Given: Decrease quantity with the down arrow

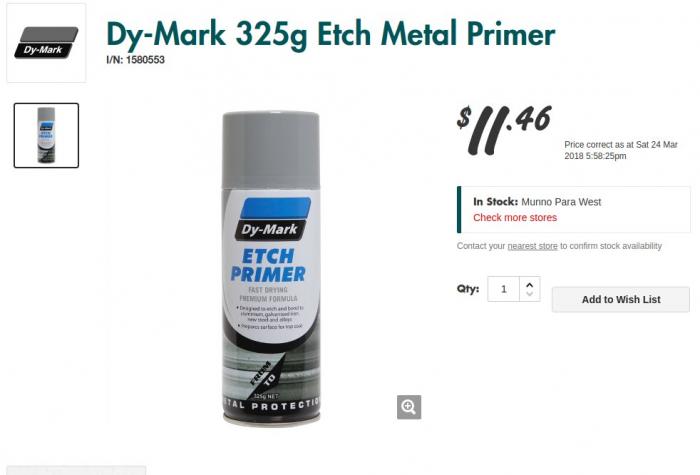Looking at the screenshot, I should pos(529,293).
